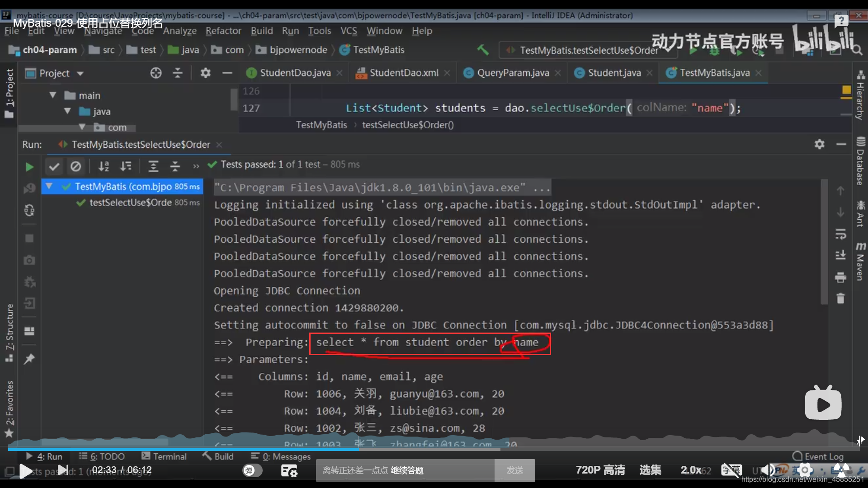This screenshot has height=488, width=868.
Task: Open the Refactor menu
Action: (223, 31)
